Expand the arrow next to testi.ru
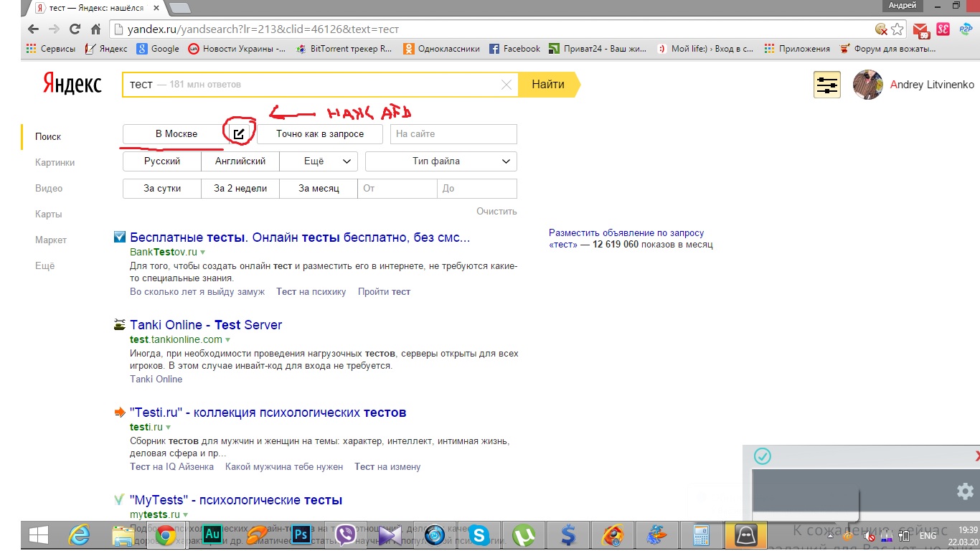The image size is (980, 551). (169, 428)
